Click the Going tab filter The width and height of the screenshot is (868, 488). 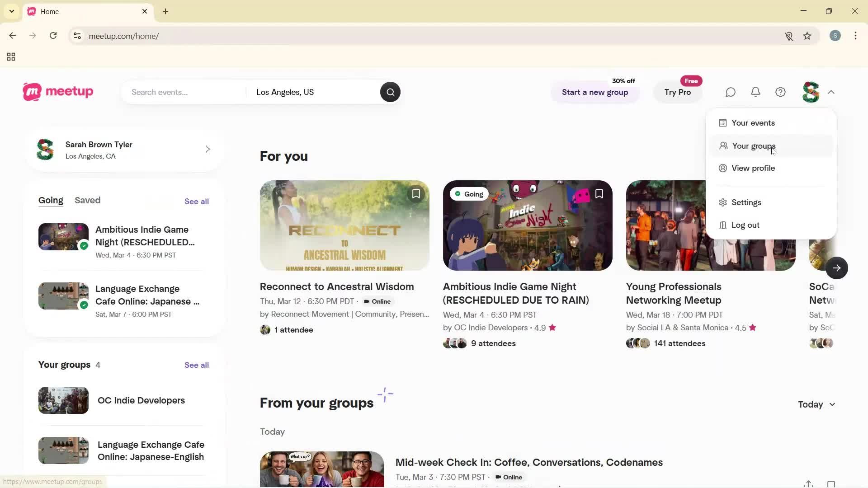click(x=50, y=200)
